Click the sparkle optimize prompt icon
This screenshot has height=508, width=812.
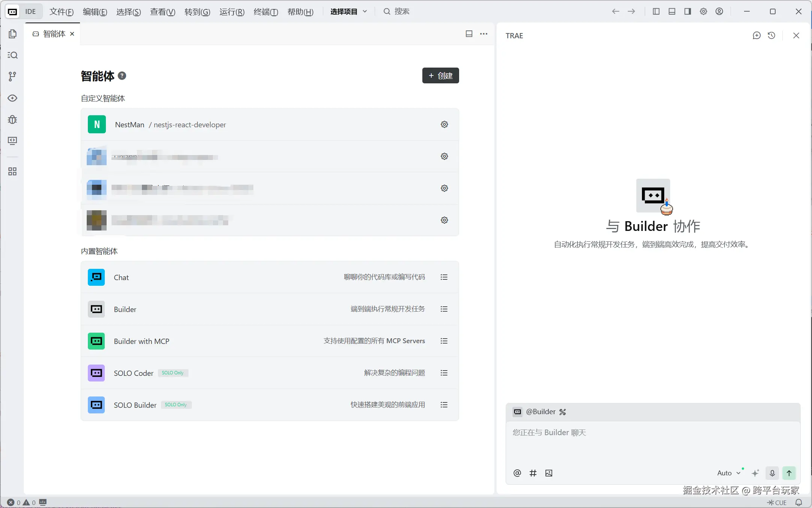click(x=755, y=473)
